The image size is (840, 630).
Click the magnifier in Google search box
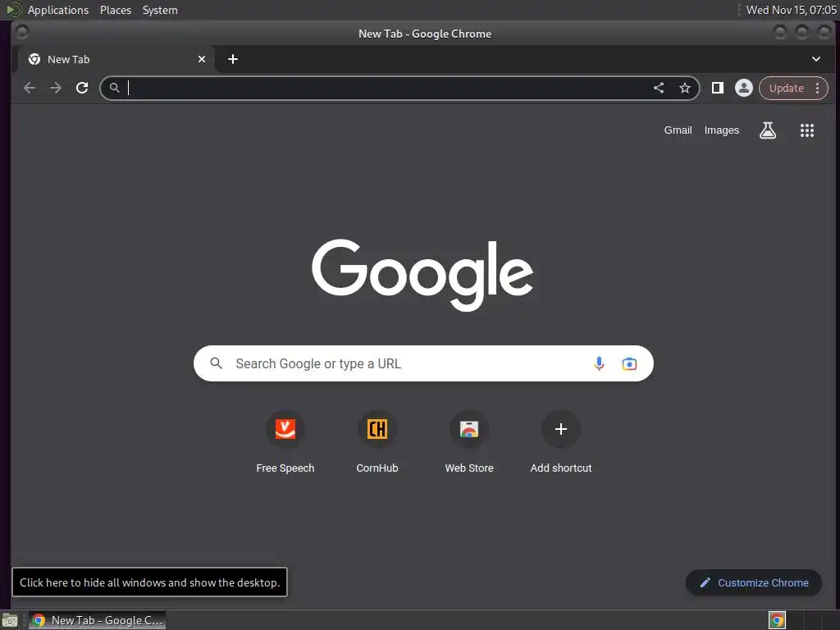(216, 363)
